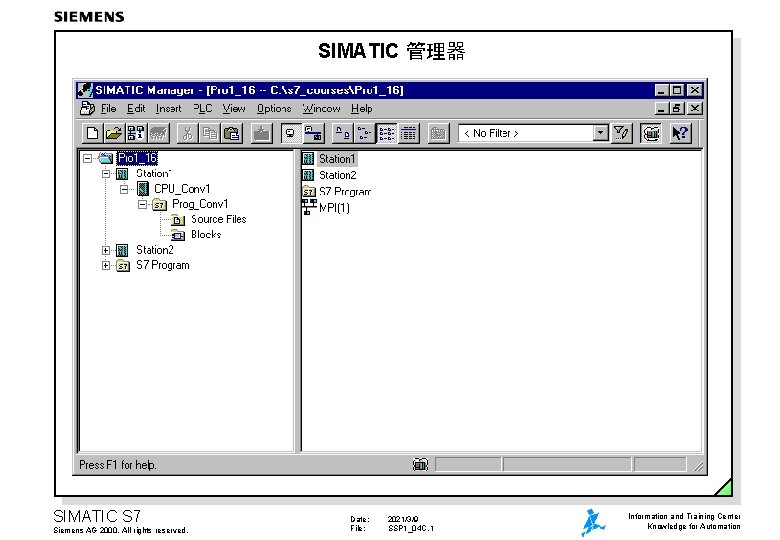This screenshot has height=540, width=780.
Task: Click the CPU_Conv1 module icon
Action: coord(143,189)
